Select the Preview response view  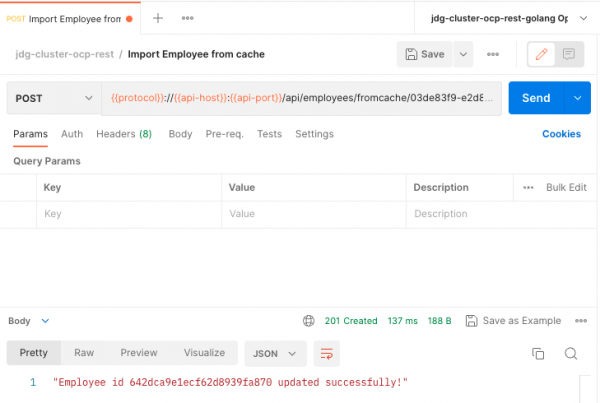point(139,353)
